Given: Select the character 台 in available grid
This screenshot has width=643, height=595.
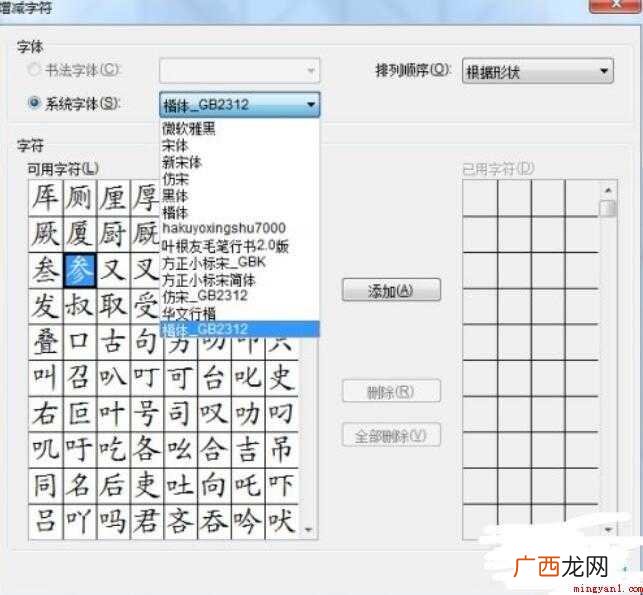Looking at the screenshot, I should 214,378.
